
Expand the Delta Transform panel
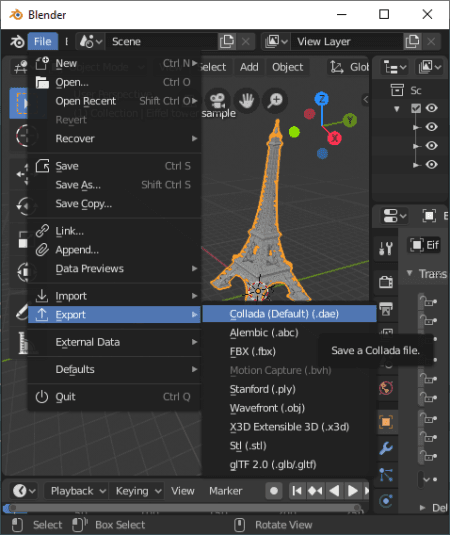(422, 508)
